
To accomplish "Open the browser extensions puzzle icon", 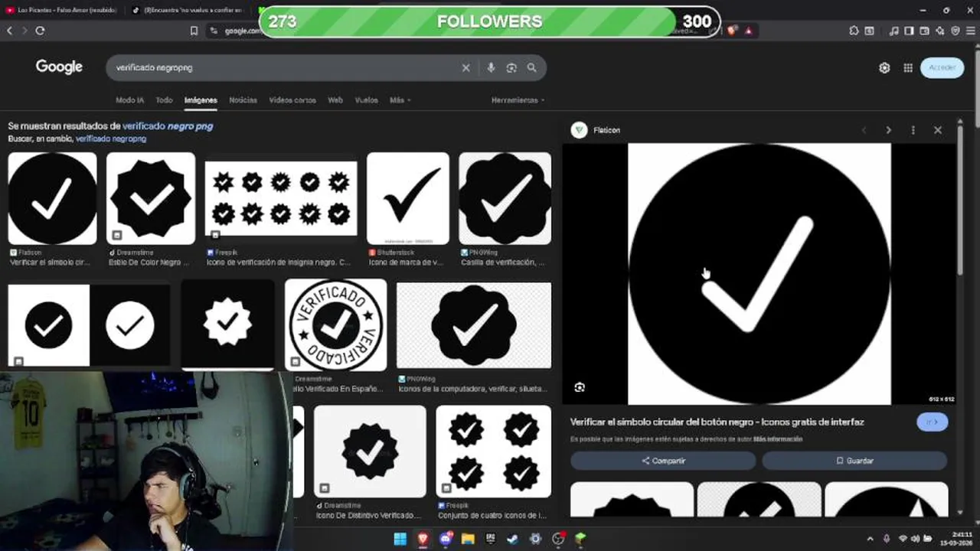I will coord(854,31).
